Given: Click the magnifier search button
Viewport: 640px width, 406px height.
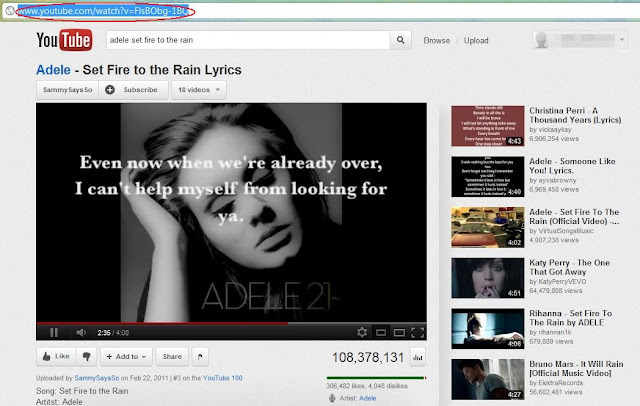Looking at the screenshot, I should click(400, 40).
